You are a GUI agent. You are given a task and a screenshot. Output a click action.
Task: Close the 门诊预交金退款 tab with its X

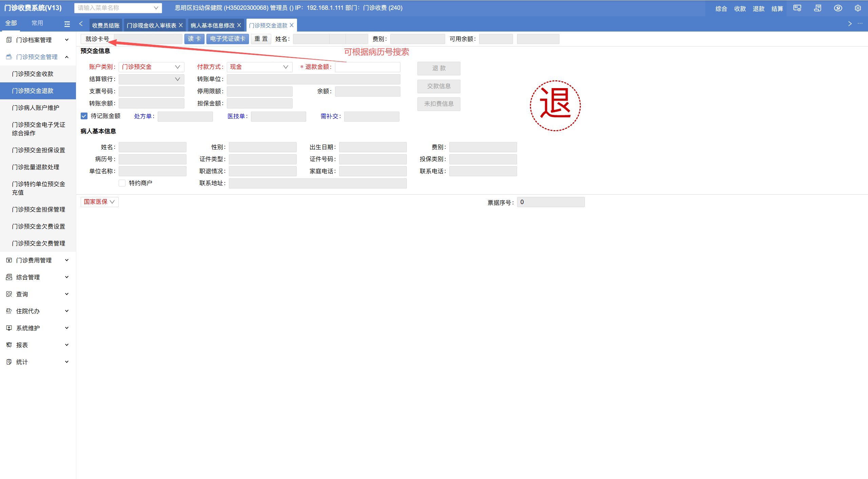292,25
